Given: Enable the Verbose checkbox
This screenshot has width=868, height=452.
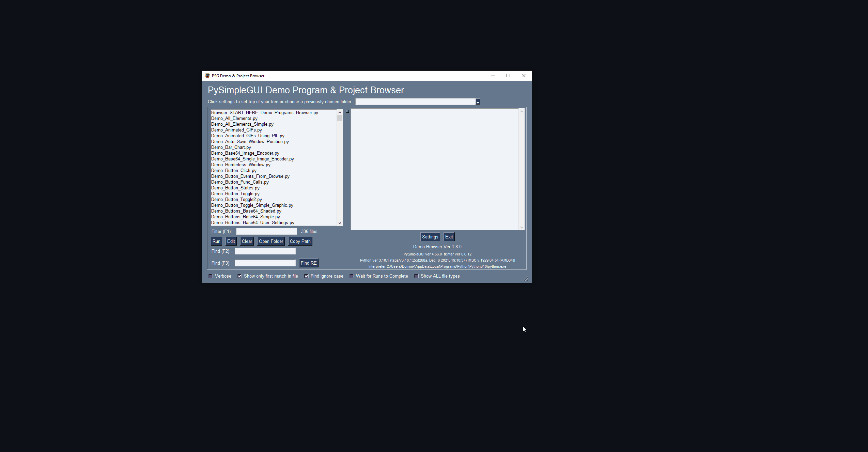Looking at the screenshot, I should coord(211,276).
